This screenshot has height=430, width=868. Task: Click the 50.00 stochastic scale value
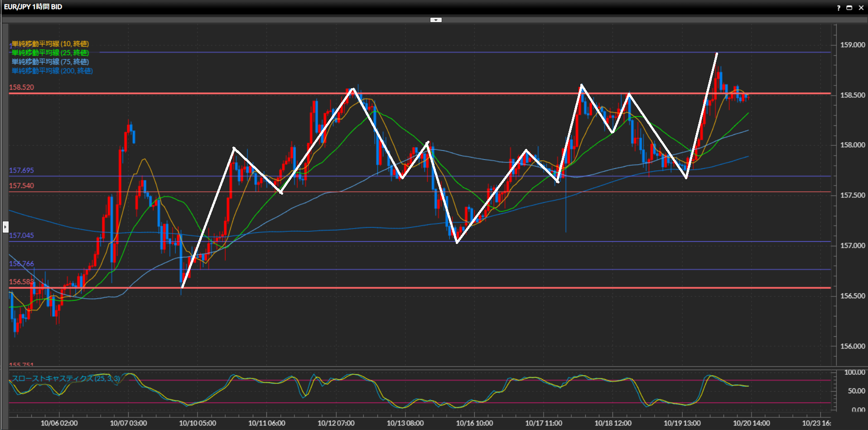(856, 391)
